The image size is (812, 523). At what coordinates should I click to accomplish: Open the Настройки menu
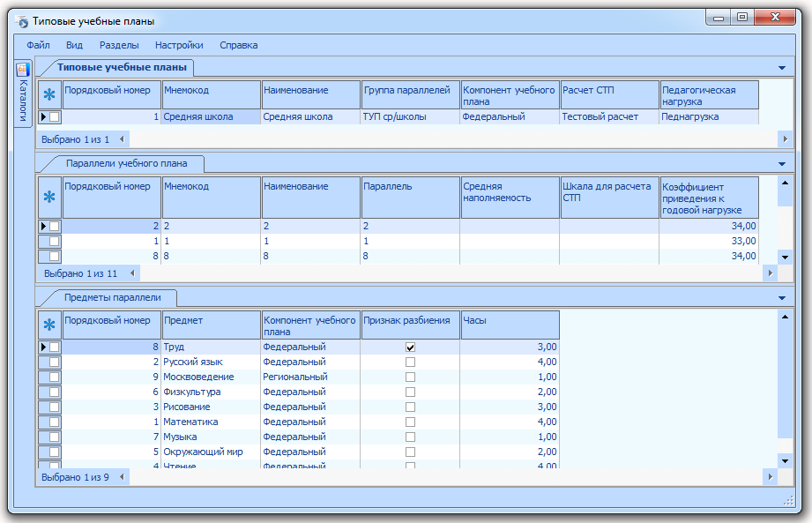click(x=179, y=45)
